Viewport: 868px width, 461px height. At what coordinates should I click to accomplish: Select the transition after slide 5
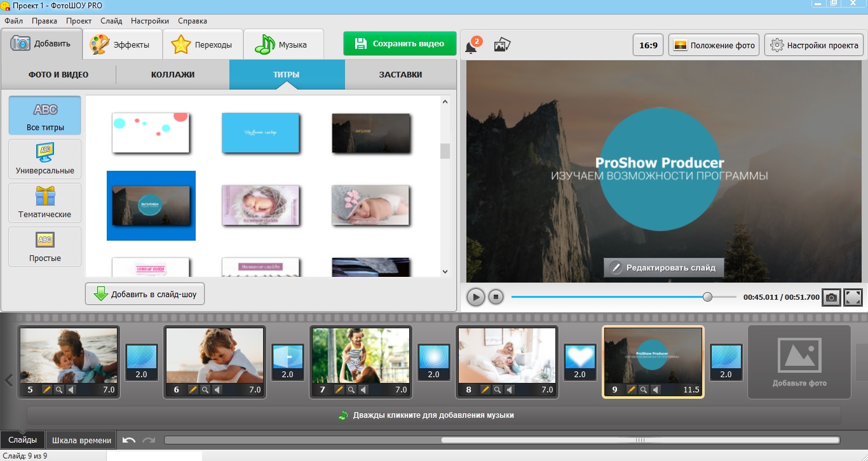(x=141, y=362)
